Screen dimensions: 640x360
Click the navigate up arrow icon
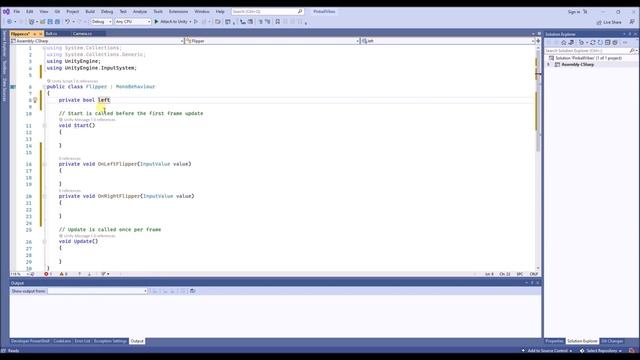coord(80,274)
